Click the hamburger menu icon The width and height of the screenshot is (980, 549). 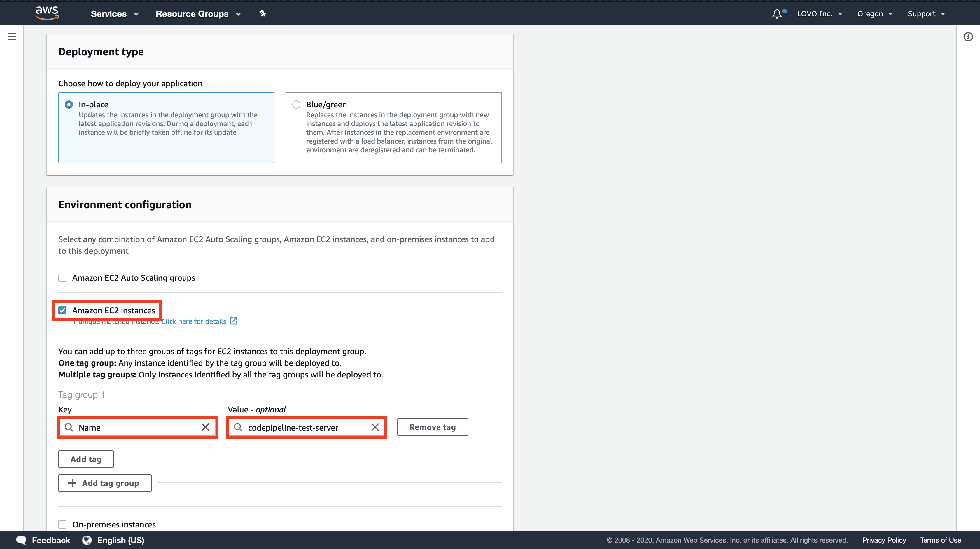(x=10, y=37)
